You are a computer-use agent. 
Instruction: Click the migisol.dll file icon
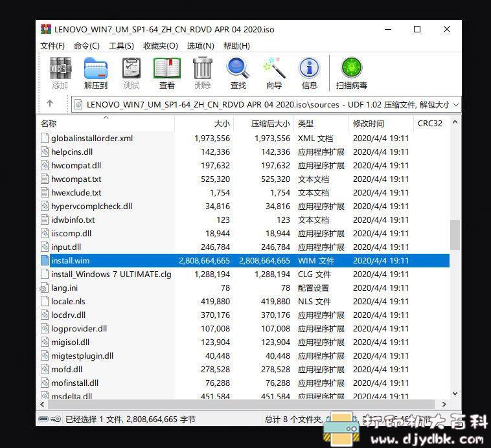[45, 342]
